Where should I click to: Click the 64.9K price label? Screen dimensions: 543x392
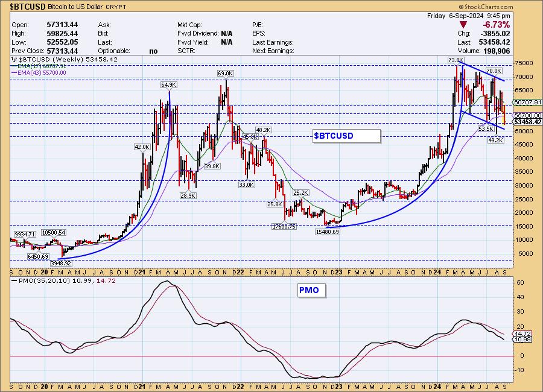tap(169, 85)
